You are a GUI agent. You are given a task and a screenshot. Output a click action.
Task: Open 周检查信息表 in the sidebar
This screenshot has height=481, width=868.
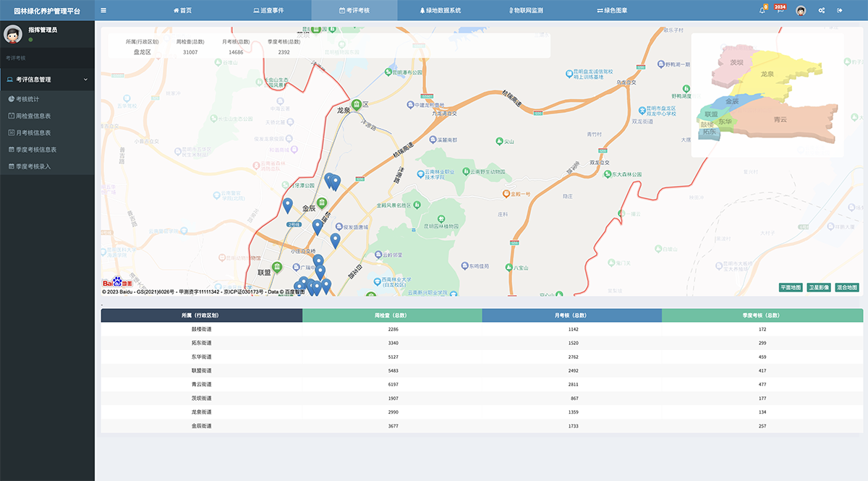(x=33, y=116)
